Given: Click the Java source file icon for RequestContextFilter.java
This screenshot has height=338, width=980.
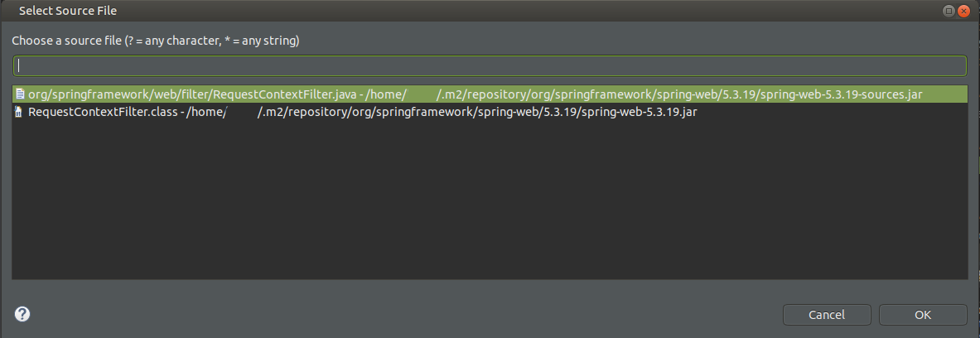Looking at the screenshot, I should click(20, 94).
